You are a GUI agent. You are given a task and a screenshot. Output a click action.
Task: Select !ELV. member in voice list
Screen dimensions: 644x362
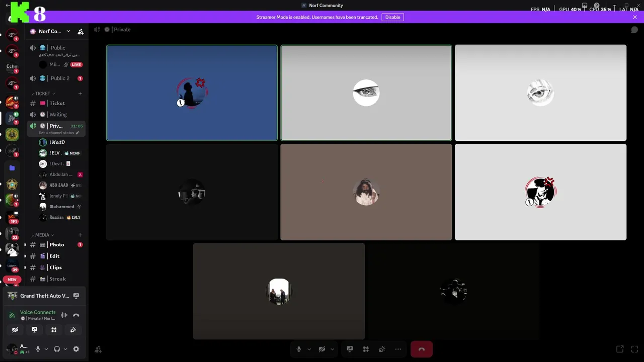pos(61,153)
